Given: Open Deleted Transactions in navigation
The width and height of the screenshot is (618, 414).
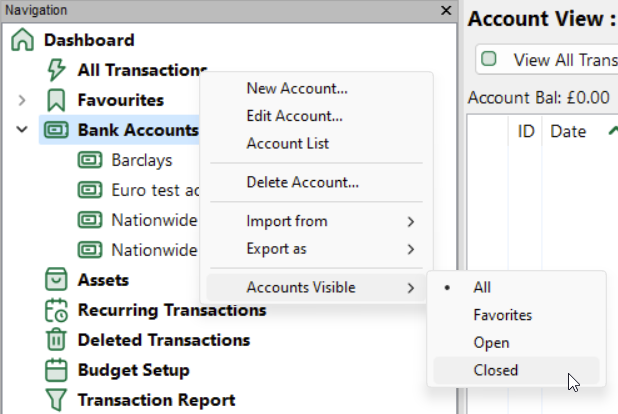Looking at the screenshot, I should (x=164, y=340).
